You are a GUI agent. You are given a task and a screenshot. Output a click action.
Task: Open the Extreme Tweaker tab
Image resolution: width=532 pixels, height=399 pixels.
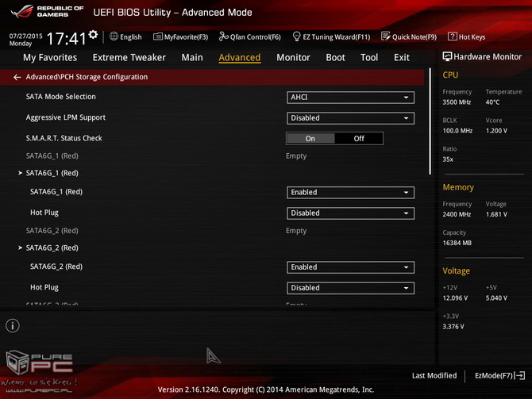coord(129,57)
